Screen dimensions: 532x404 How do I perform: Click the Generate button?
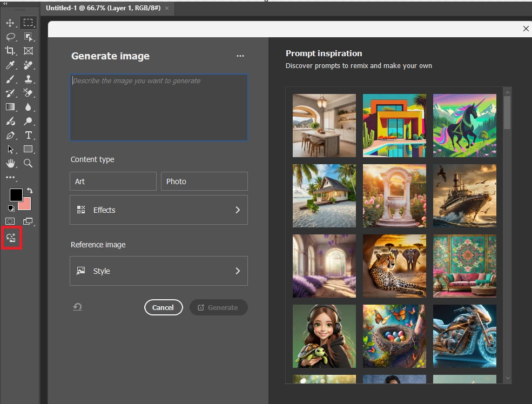219,307
